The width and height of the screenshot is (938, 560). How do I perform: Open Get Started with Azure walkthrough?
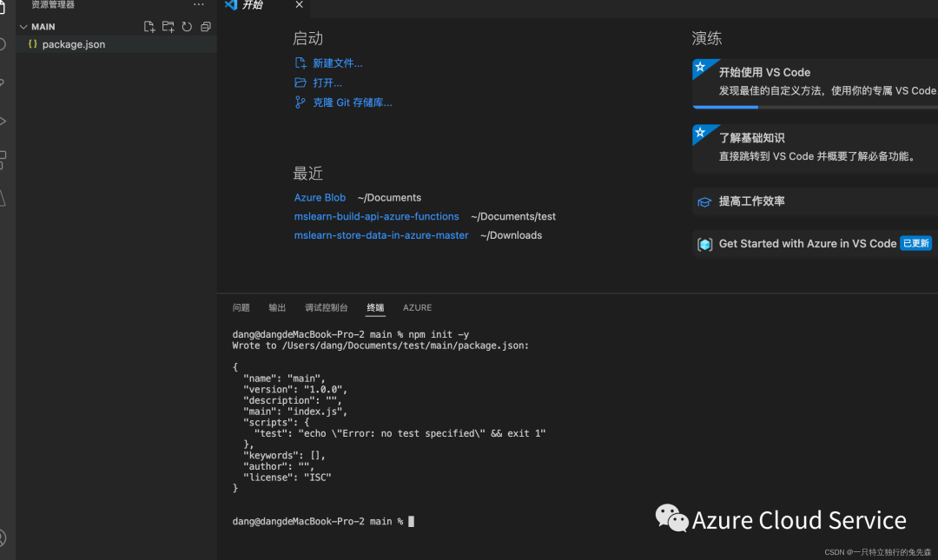815,243
